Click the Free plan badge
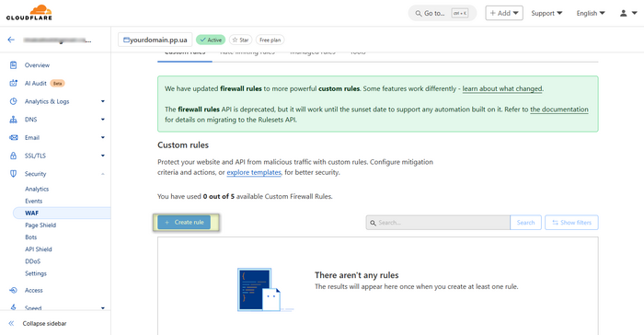The image size is (644, 335). click(x=270, y=40)
